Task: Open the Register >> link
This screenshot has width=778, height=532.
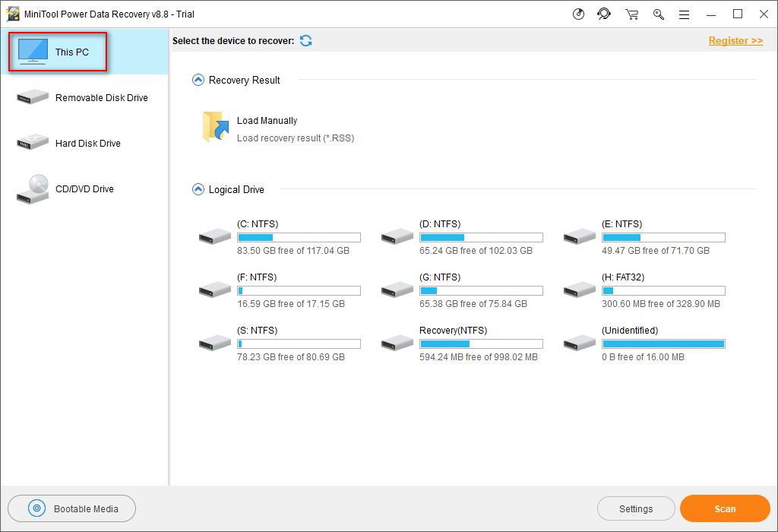Action: coord(735,41)
